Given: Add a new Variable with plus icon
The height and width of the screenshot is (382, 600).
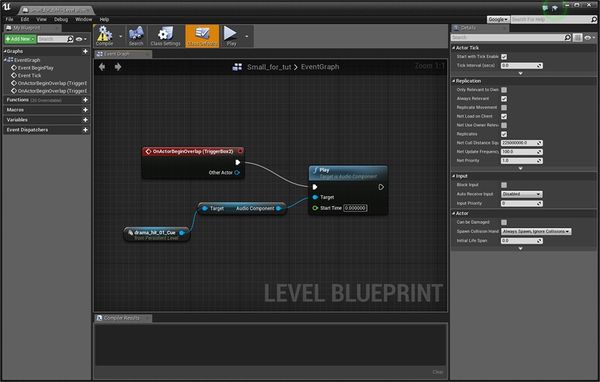Looking at the screenshot, I should 85,120.
